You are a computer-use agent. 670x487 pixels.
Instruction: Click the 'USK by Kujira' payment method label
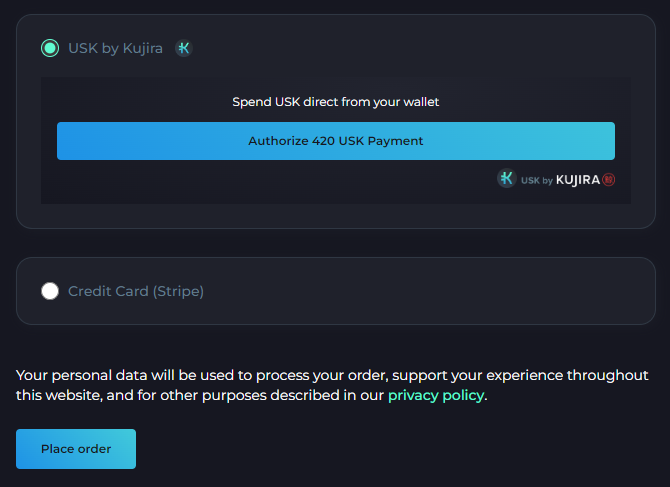tap(115, 48)
